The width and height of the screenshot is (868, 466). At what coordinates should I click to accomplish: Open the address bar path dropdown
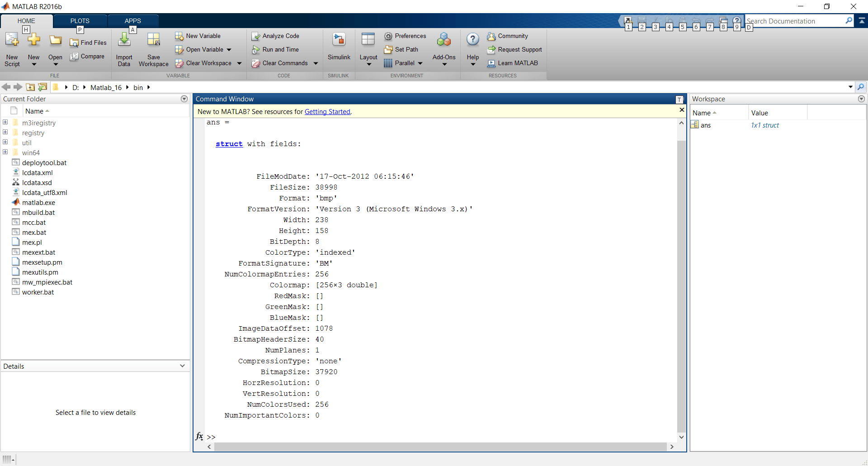850,87
